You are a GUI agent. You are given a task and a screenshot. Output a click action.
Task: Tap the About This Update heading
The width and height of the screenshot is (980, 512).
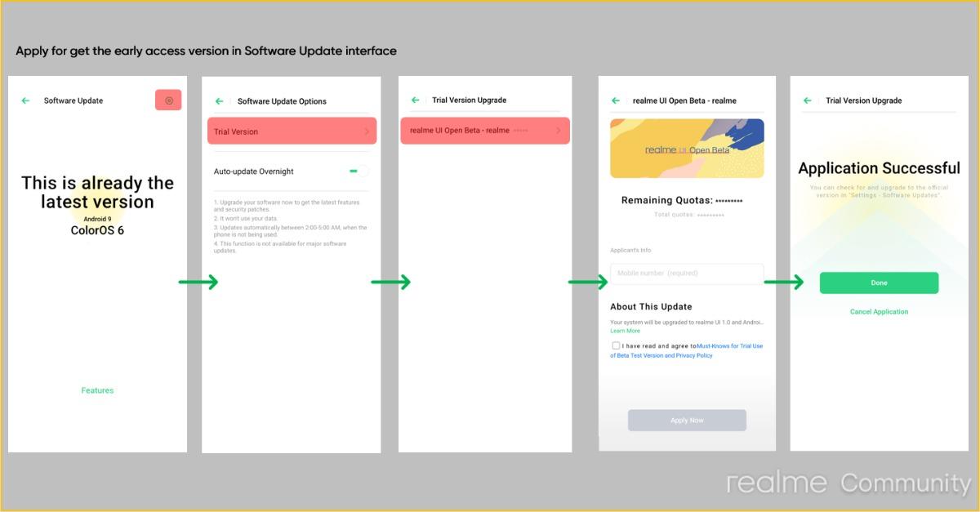[651, 307]
